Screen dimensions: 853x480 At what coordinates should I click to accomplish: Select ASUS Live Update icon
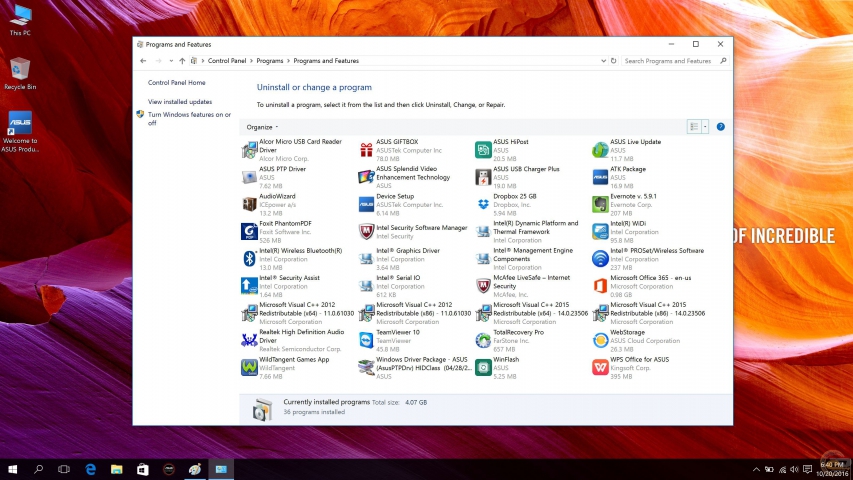600,150
